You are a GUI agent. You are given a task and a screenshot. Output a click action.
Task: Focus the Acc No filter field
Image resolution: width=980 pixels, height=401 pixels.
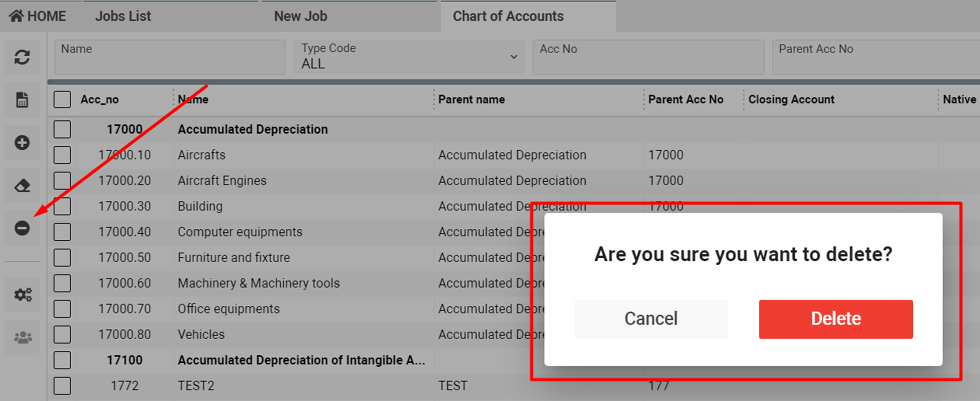tap(648, 57)
